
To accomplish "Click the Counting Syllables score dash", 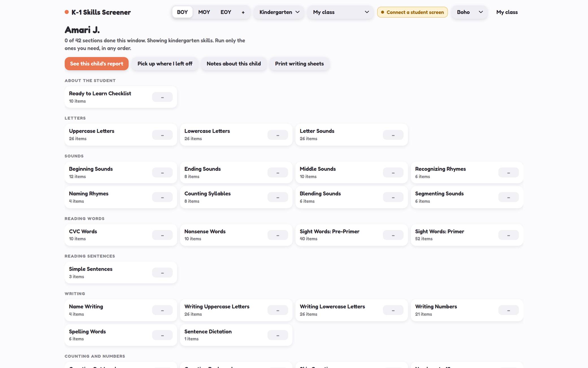I will (x=278, y=197).
